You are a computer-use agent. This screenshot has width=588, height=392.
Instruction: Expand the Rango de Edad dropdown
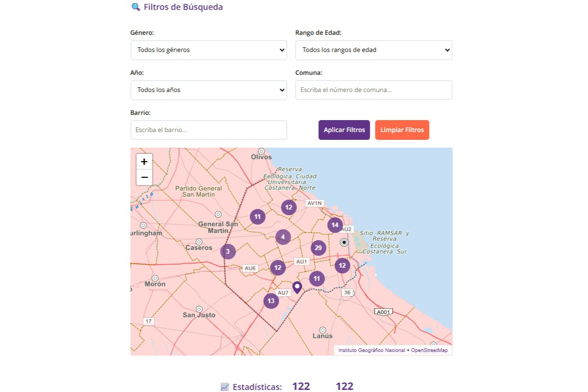373,50
